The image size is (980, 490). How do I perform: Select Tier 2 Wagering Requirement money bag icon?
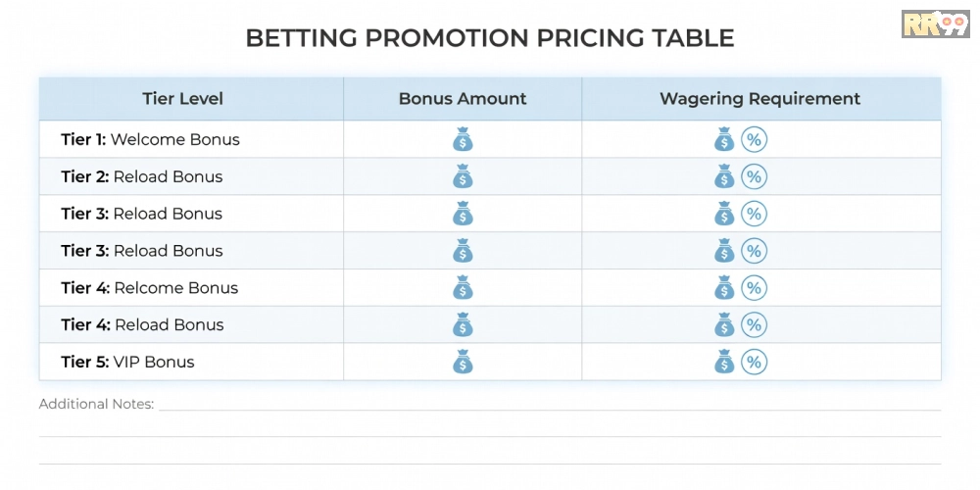coord(724,177)
